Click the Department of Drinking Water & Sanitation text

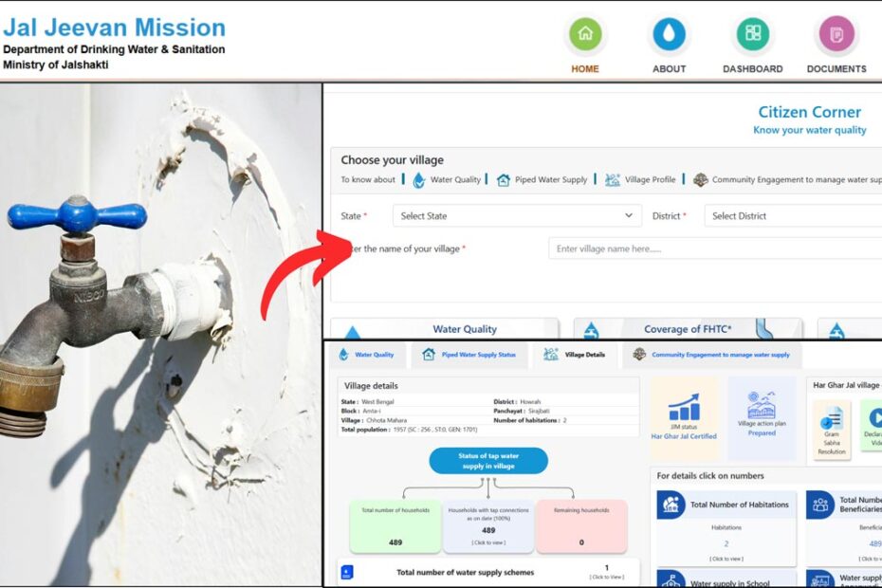tap(114, 49)
